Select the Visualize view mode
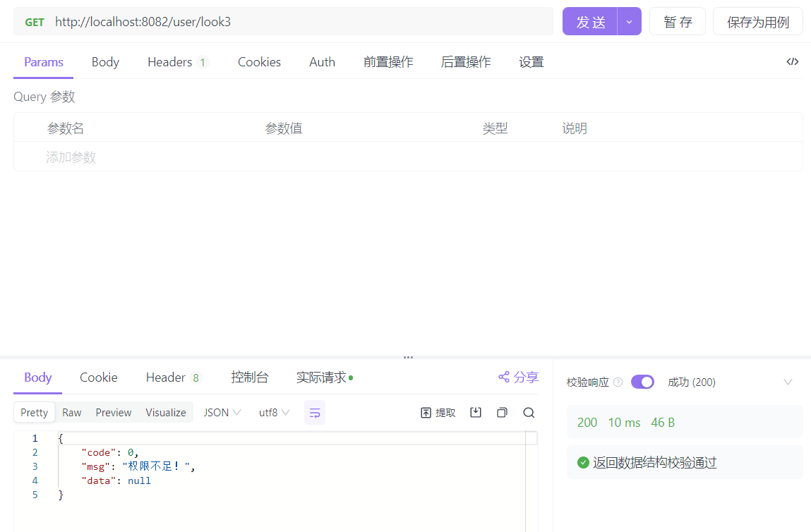The image size is (811, 532). coord(165,413)
